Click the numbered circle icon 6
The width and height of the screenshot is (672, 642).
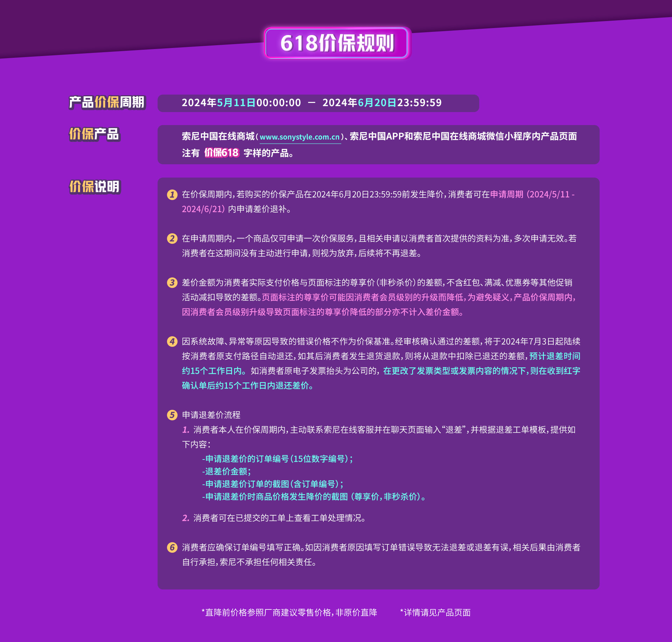tap(172, 547)
